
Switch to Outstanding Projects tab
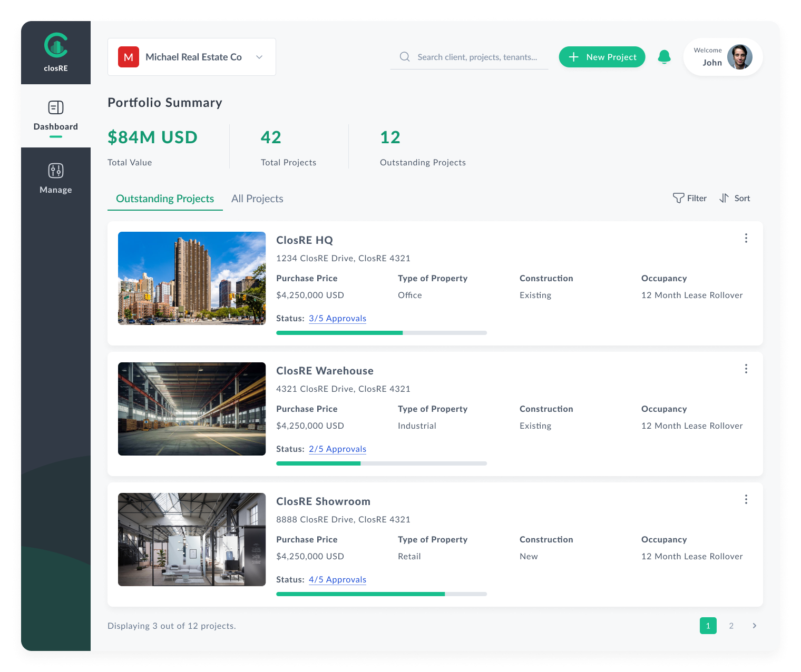click(165, 199)
